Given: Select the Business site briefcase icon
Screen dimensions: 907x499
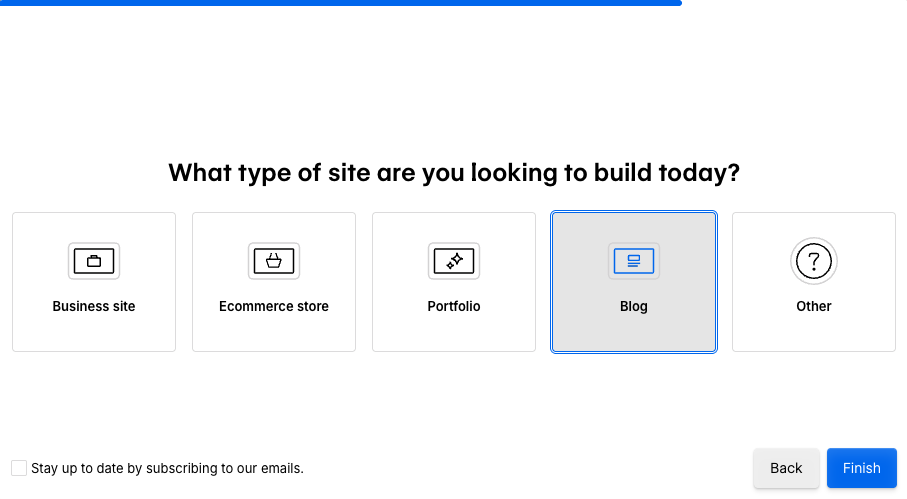Looking at the screenshot, I should click(x=94, y=261).
